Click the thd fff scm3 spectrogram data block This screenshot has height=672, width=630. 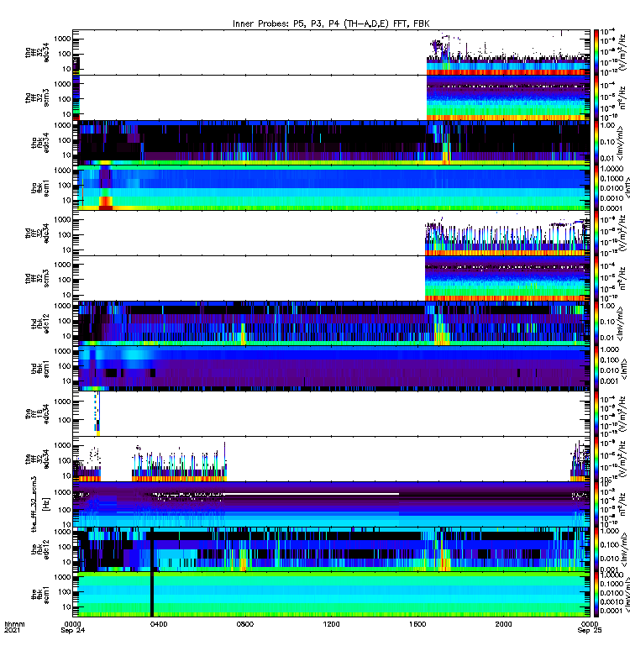[x=507, y=279]
